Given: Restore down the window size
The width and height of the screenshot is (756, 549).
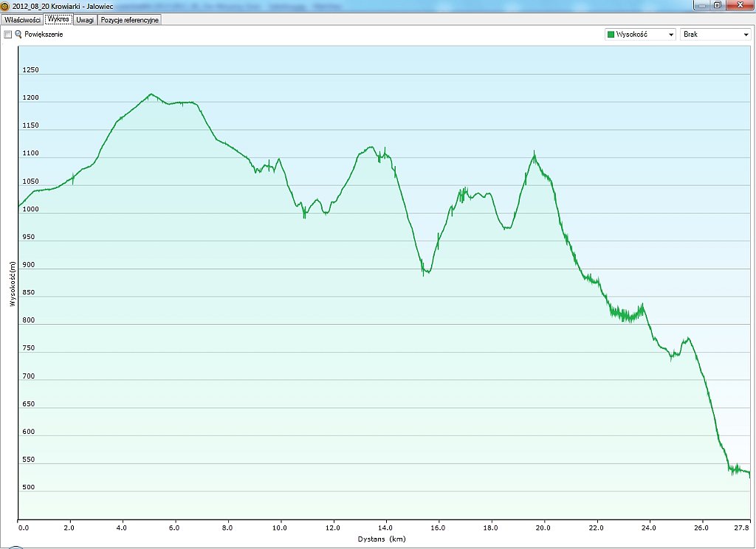Looking at the screenshot, I should point(717,4).
